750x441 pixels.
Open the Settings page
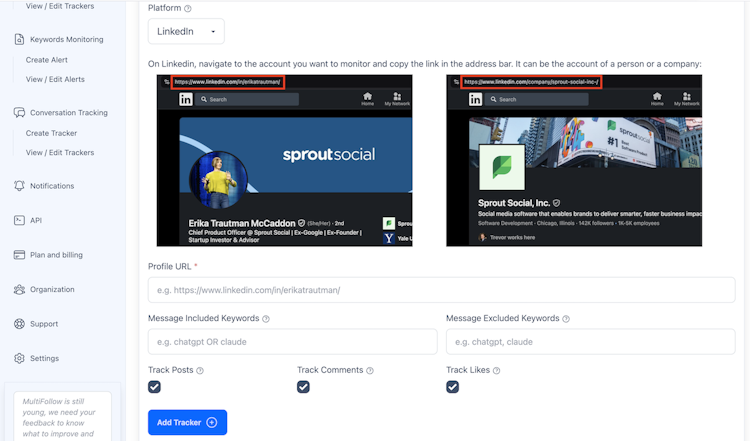tap(44, 358)
